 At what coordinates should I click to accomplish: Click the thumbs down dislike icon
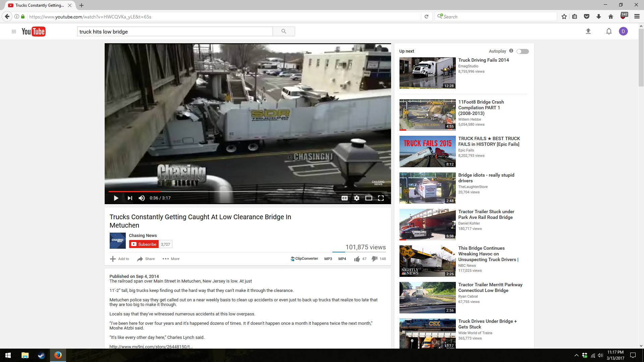point(375,259)
